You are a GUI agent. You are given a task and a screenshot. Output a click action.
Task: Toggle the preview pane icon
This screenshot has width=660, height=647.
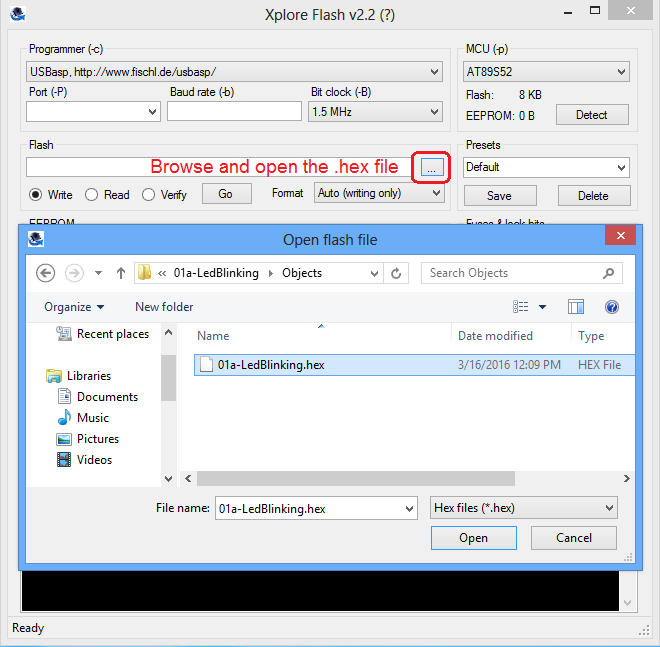[576, 307]
